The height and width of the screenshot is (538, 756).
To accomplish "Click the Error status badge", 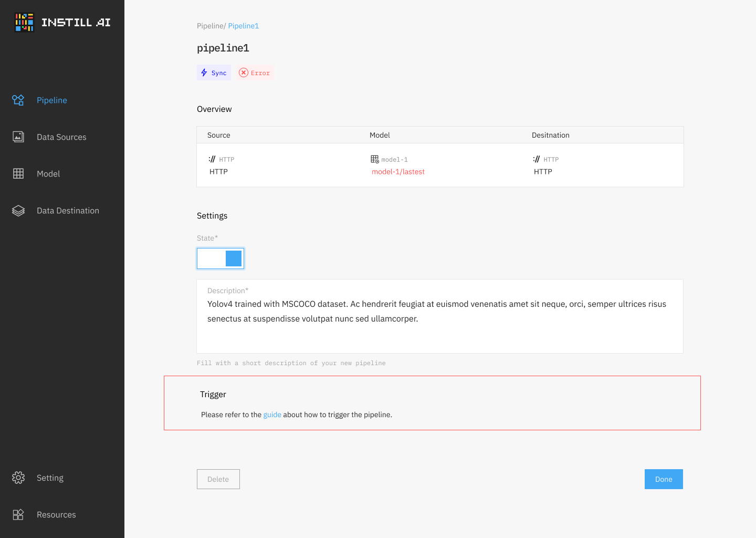I will (x=255, y=73).
